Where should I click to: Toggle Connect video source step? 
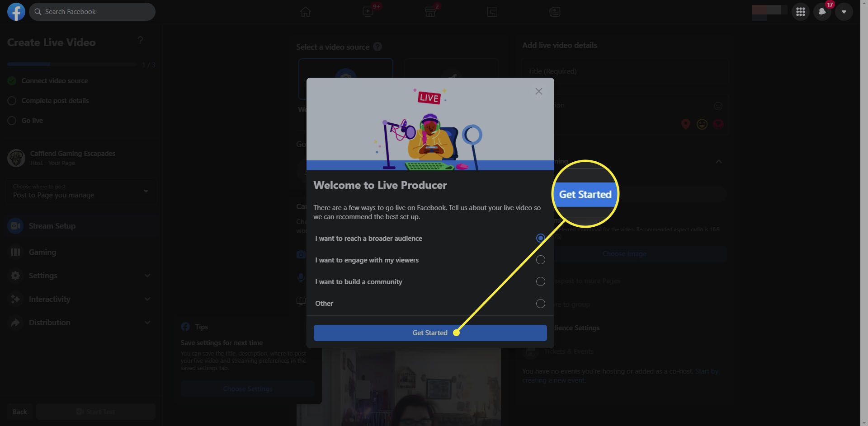click(12, 81)
